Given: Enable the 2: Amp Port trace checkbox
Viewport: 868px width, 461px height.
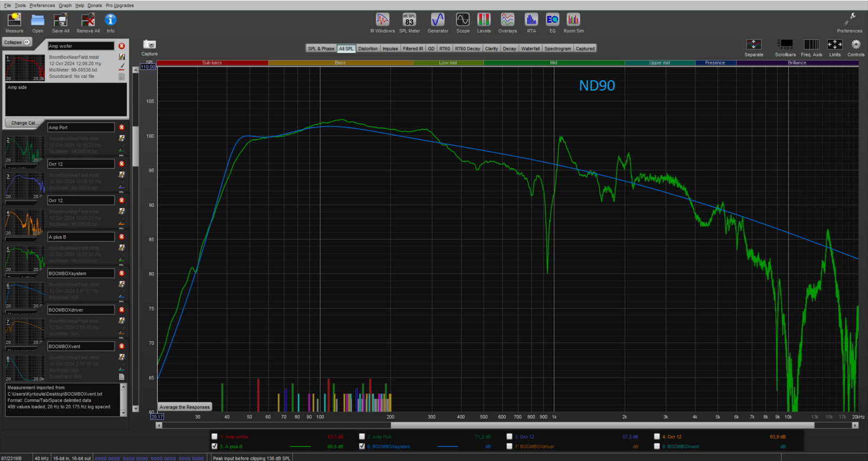Looking at the screenshot, I should (362, 437).
